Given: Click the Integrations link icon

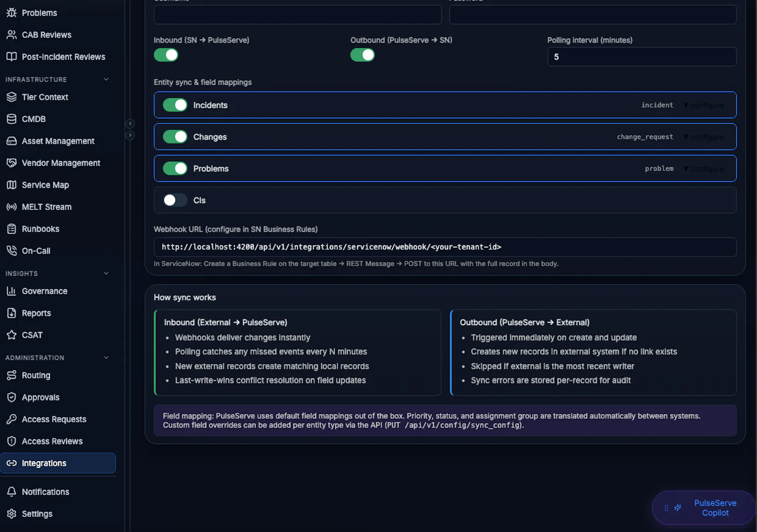Looking at the screenshot, I should click(11, 463).
